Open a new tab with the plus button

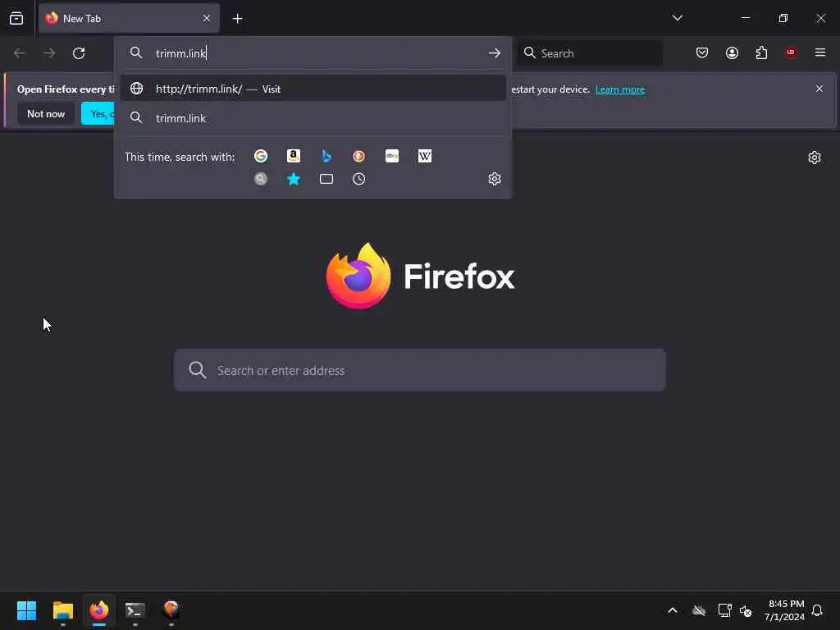click(x=237, y=19)
